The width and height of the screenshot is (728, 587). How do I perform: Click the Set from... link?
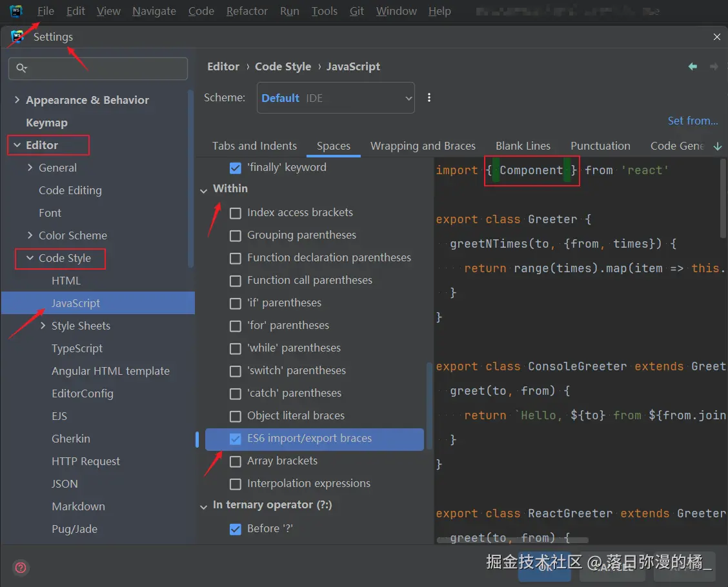(693, 121)
